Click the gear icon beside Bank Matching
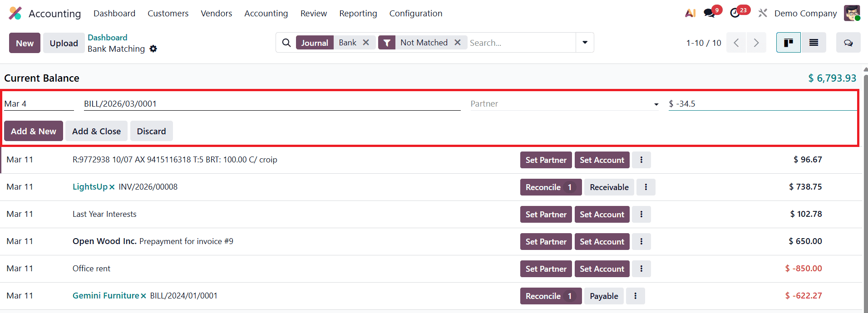868x313 pixels. pos(153,49)
